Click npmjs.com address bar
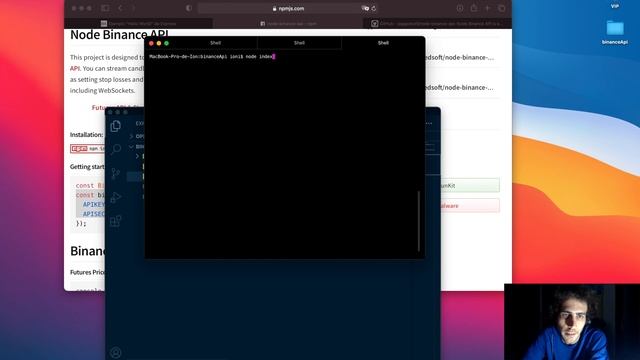The height and width of the screenshot is (360, 640). click(x=288, y=8)
